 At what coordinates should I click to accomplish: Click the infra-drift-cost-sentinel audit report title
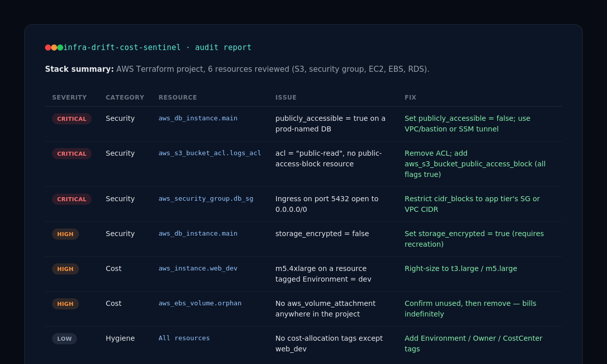pos(157,48)
